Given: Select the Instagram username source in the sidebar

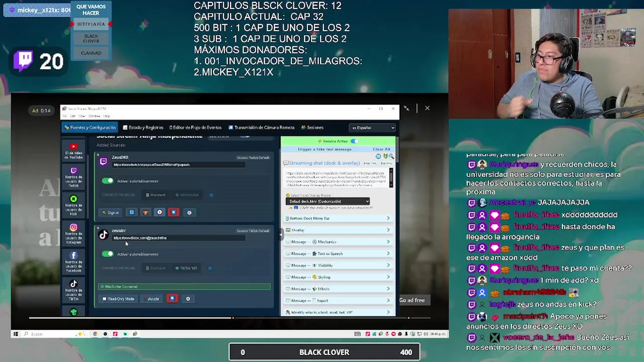Looking at the screenshot, I should click(x=73, y=234).
